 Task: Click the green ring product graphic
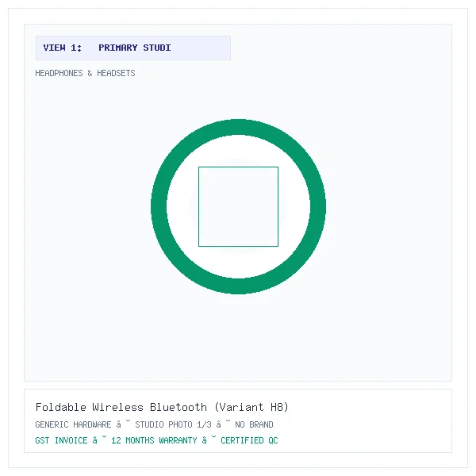pos(238,206)
